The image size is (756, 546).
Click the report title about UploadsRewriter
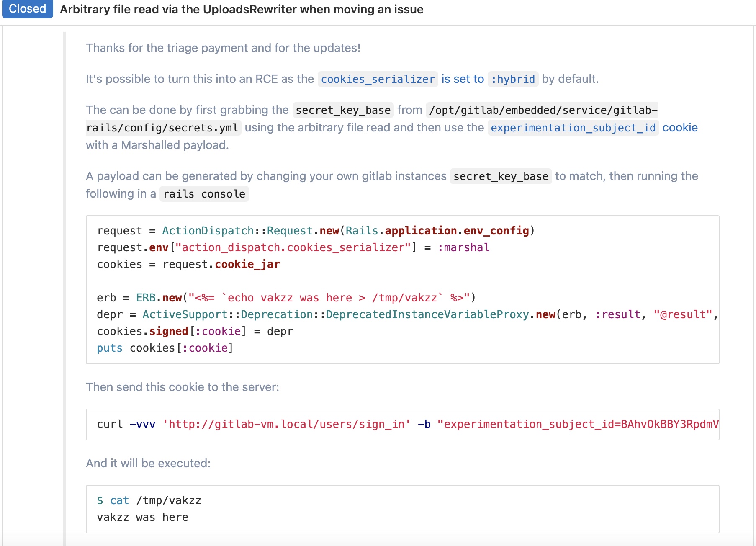[242, 9]
